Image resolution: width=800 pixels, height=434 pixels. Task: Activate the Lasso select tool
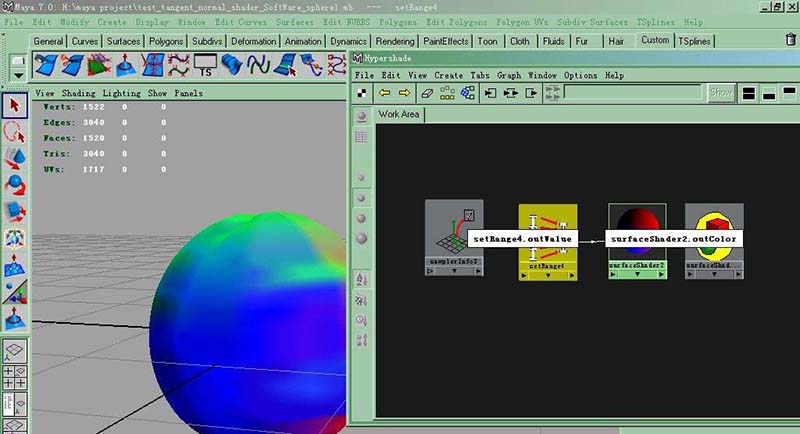pos(14,133)
